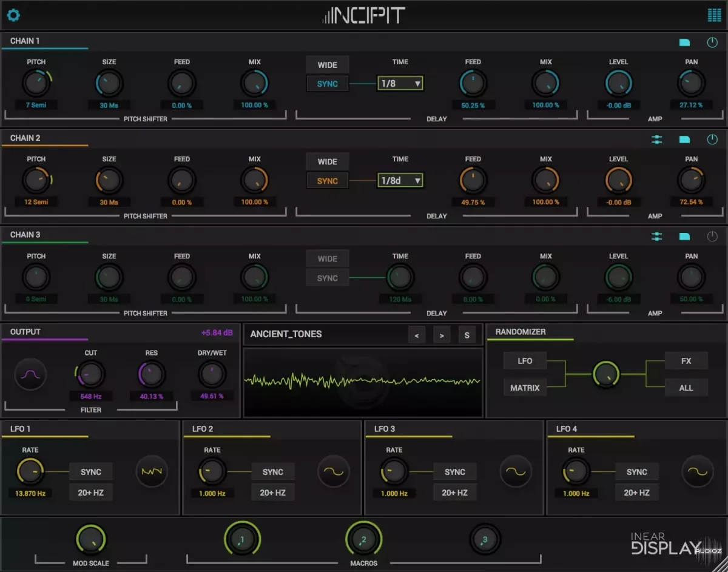
Task: Open Chain 2 delay time 1/8d dropdown
Action: (x=400, y=180)
